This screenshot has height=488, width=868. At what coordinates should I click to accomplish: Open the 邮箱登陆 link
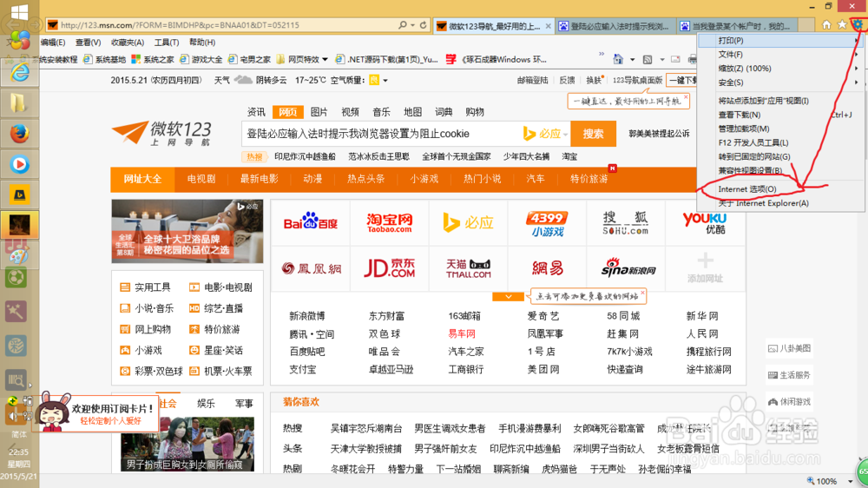pyautogui.click(x=533, y=80)
